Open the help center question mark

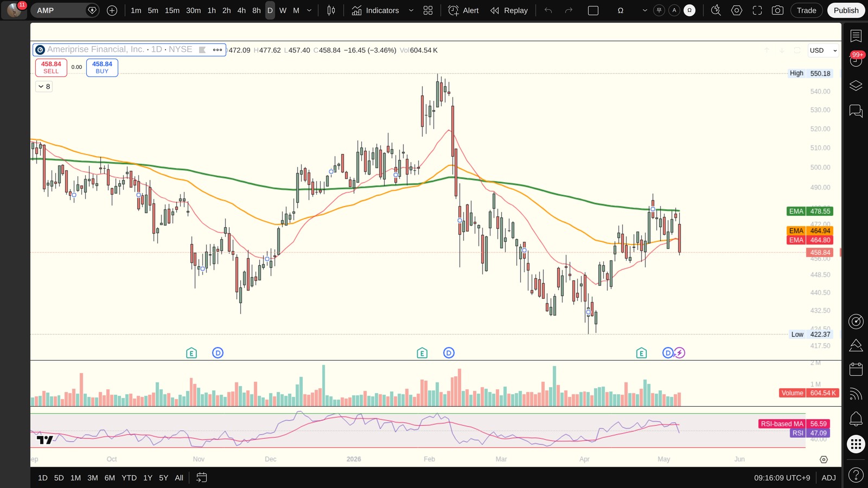tap(856, 476)
